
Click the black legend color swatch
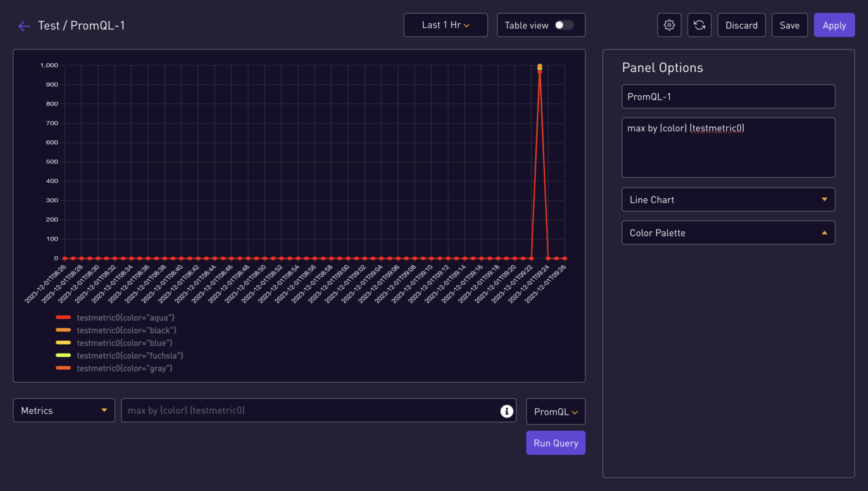click(63, 330)
